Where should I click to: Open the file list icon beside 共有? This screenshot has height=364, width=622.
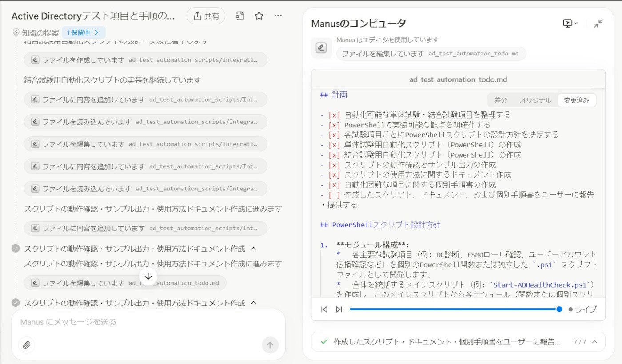click(x=240, y=16)
